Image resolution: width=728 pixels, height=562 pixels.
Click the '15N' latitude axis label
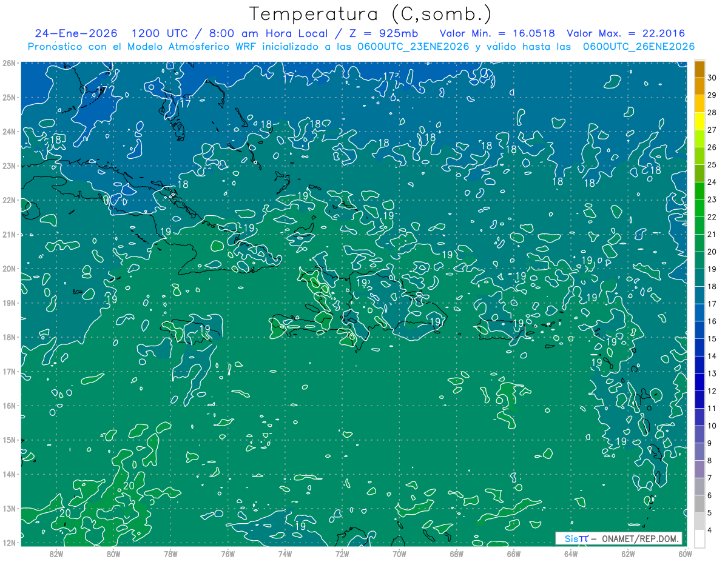tap(8, 440)
